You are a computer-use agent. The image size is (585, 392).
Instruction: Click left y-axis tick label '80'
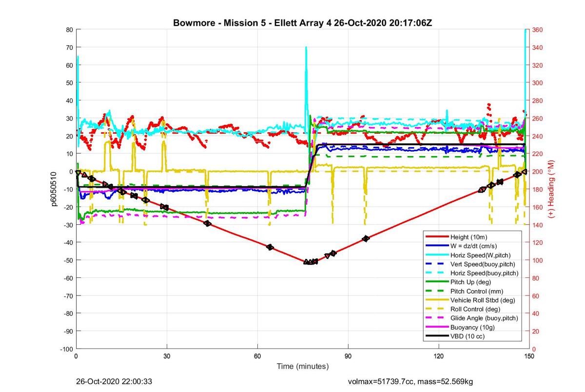coord(70,30)
